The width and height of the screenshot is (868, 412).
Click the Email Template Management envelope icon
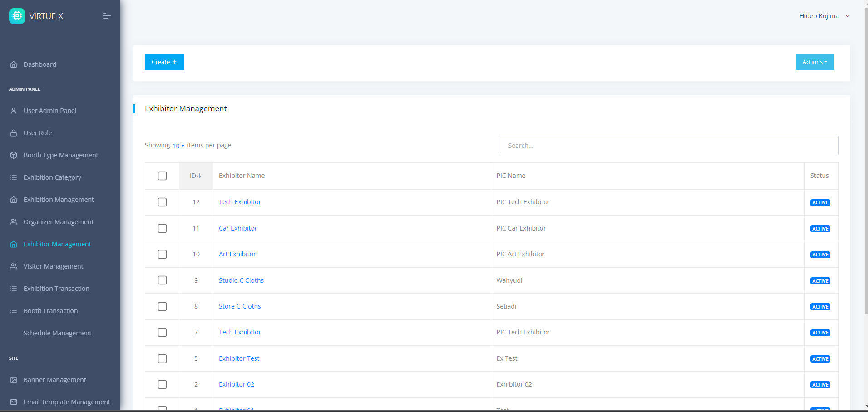point(14,402)
